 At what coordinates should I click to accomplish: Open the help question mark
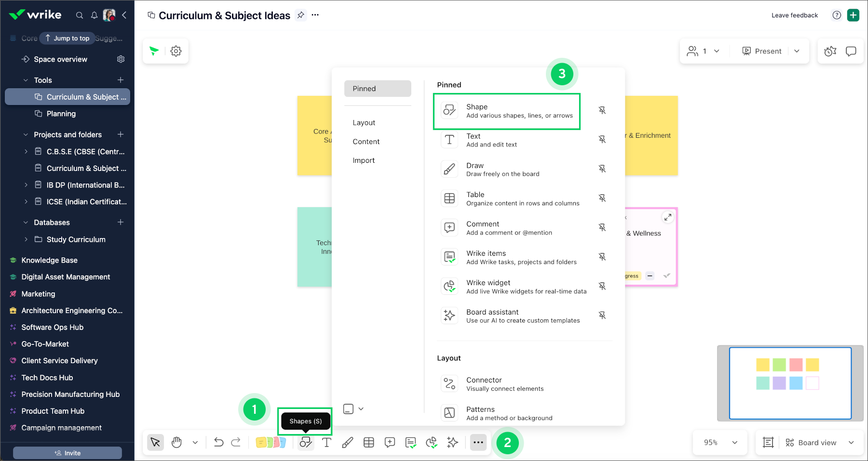(837, 15)
